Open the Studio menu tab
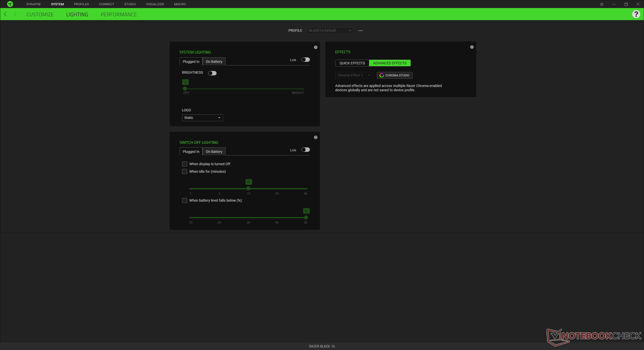The height and width of the screenshot is (350, 644). (130, 4)
